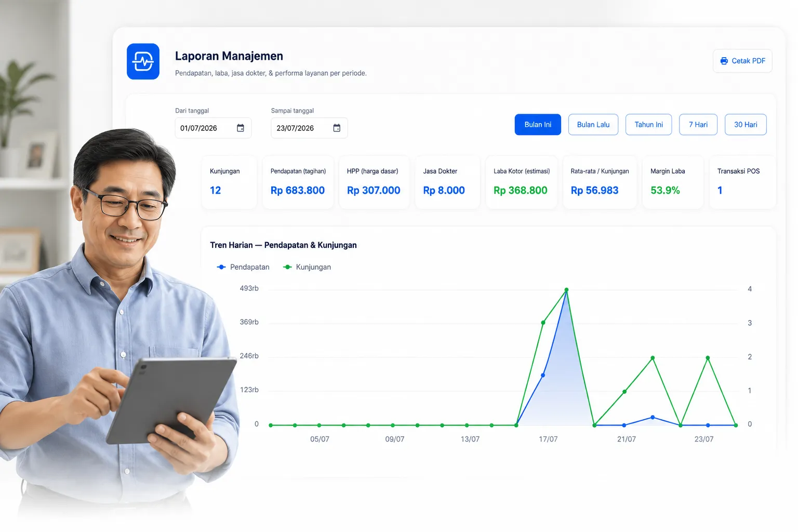This screenshot has height=532, width=798.
Task: Click the blue heartbeat app logo
Action: (x=143, y=61)
